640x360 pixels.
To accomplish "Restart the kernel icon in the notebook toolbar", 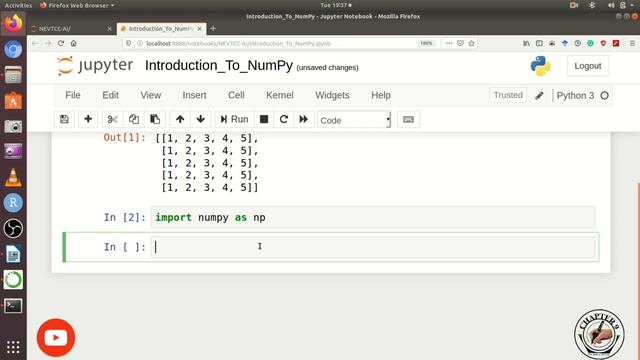I will (x=284, y=119).
